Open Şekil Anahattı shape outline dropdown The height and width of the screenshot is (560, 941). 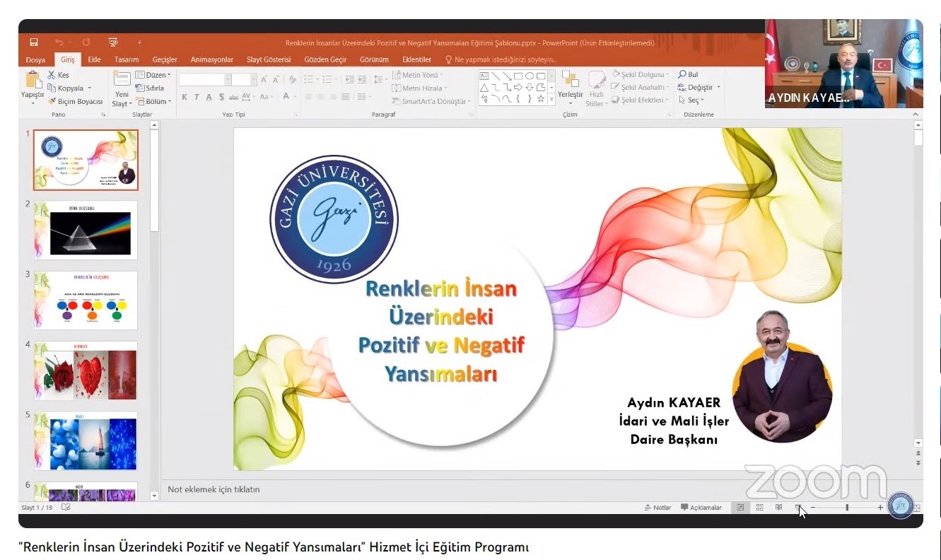click(640, 87)
